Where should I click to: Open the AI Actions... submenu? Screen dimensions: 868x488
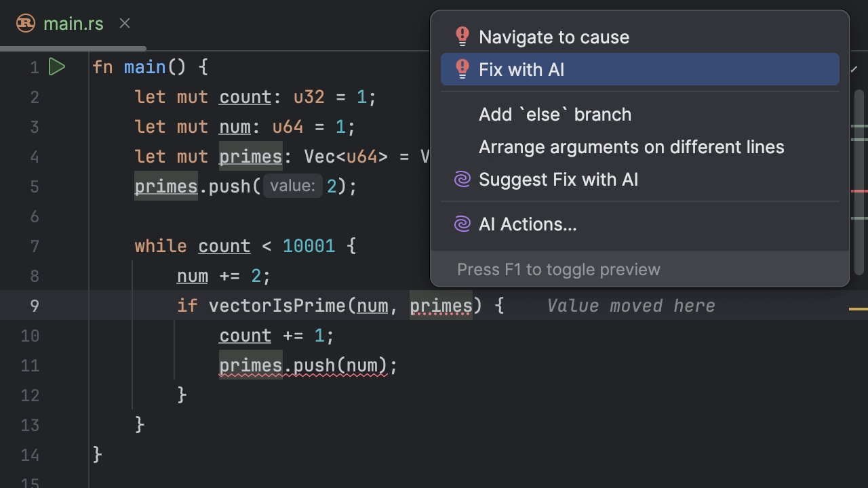click(x=528, y=224)
